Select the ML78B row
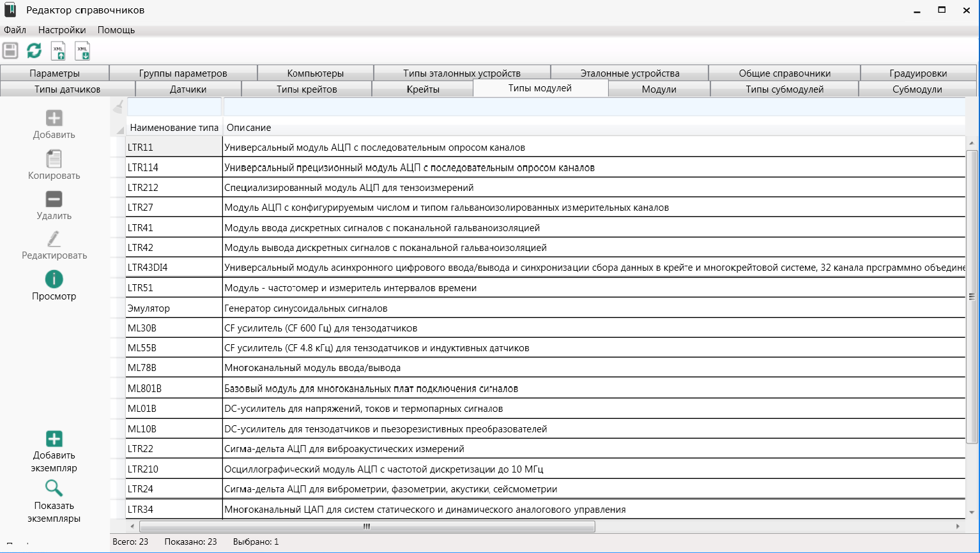The image size is (980, 553). [546, 368]
